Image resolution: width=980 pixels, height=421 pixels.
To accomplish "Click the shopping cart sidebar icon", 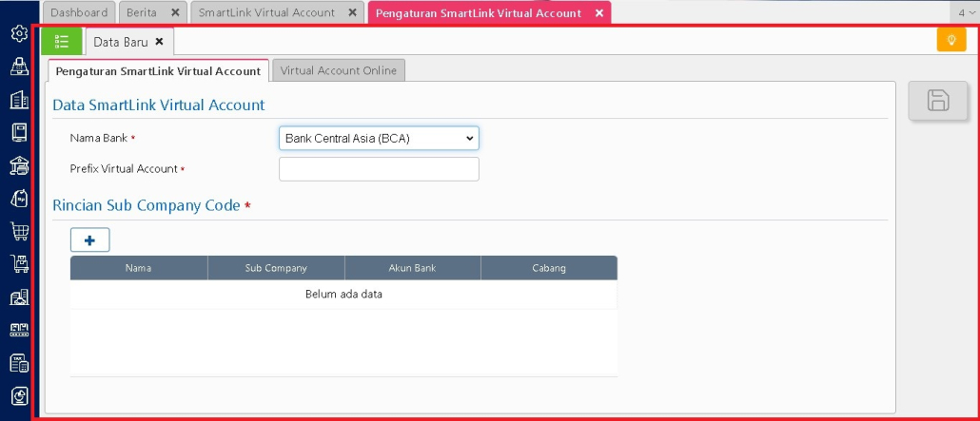I will [x=18, y=231].
